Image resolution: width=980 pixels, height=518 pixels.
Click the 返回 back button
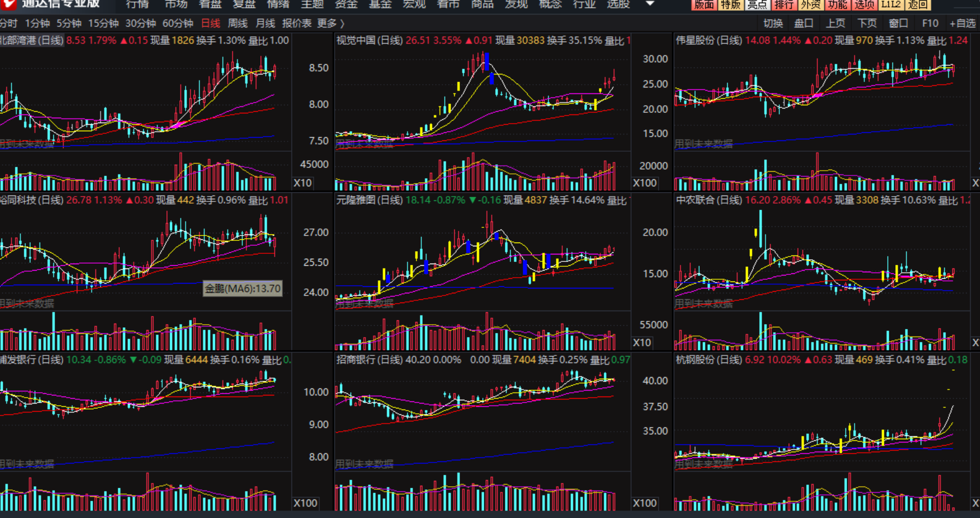[x=917, y=4]
